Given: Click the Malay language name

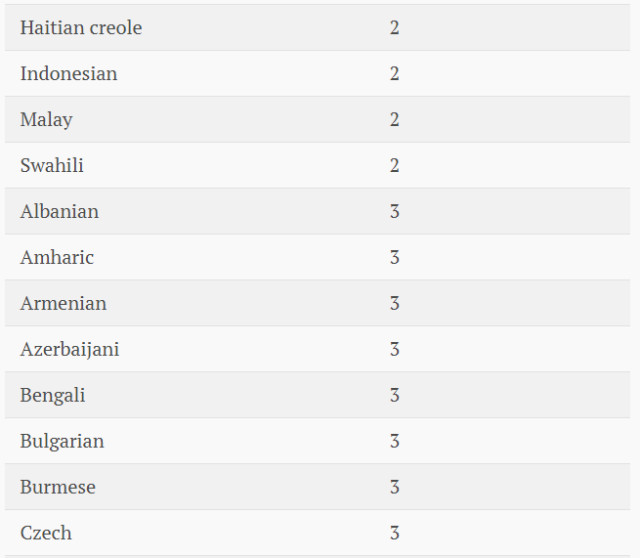Looking at the screenshot, I should 47,120.
